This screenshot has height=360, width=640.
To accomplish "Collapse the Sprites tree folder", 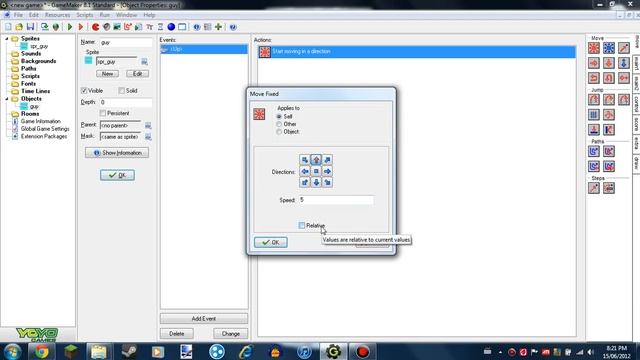I will [7, 38].
